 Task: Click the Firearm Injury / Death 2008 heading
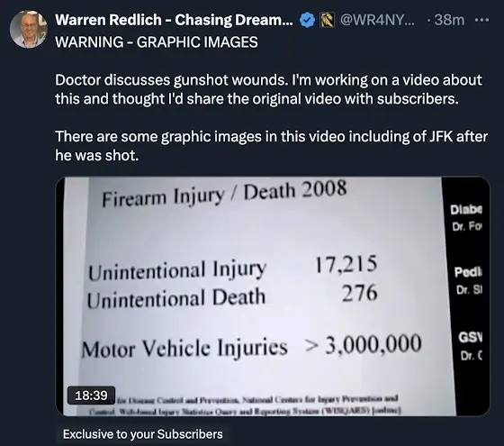click(224, 194)
